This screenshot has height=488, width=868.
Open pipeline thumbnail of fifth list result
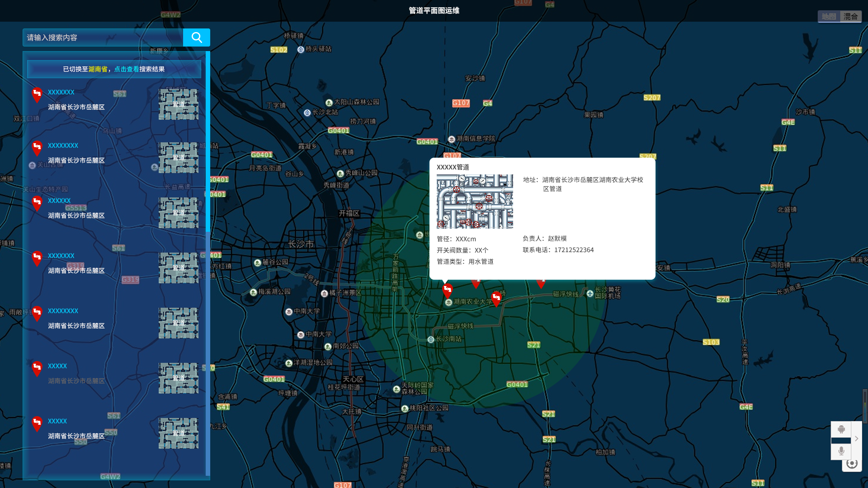[x=179, y=323]
